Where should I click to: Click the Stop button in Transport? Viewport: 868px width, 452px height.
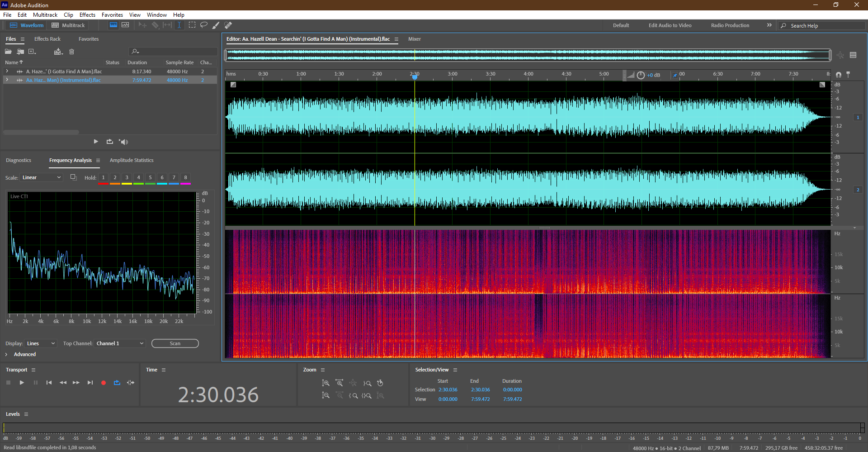[x=8, y=383]
